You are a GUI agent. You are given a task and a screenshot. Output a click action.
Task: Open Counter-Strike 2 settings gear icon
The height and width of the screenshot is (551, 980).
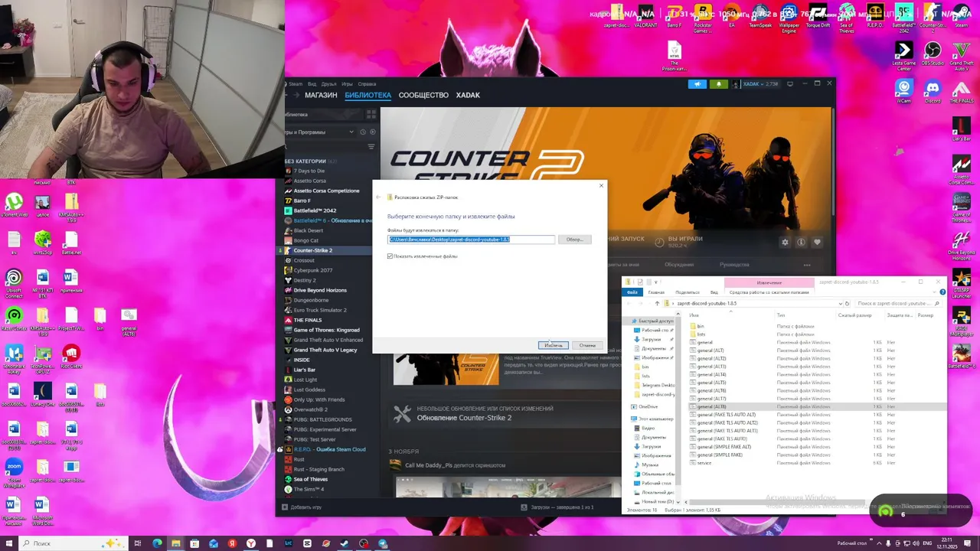785,242
